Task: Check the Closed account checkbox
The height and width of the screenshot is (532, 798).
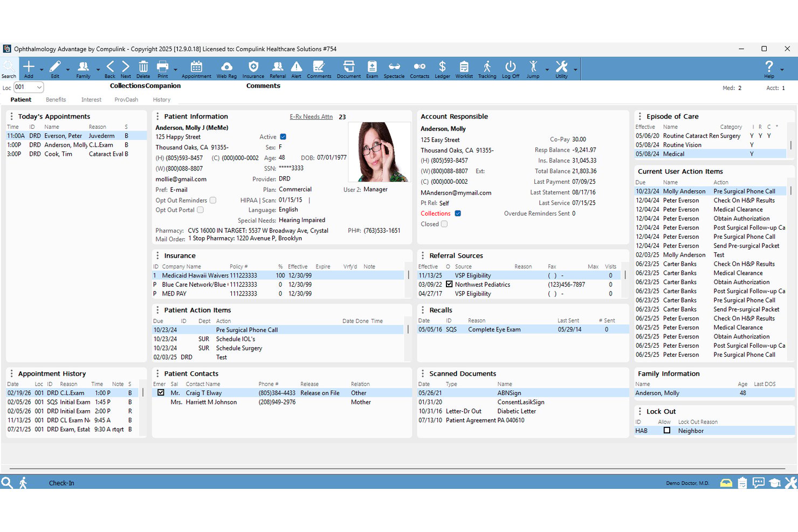Action: click(444, 224)
